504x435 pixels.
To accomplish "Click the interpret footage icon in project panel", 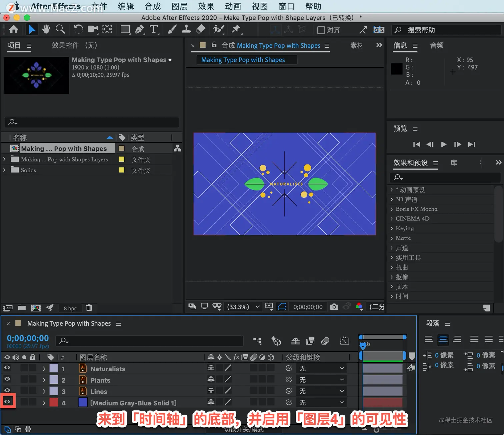I will [8, 308].
